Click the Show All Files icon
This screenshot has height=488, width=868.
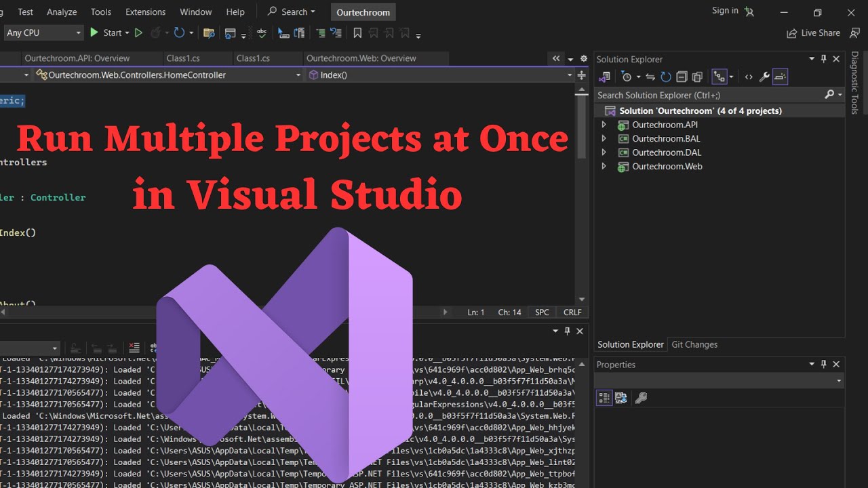(x=697, y=77)
